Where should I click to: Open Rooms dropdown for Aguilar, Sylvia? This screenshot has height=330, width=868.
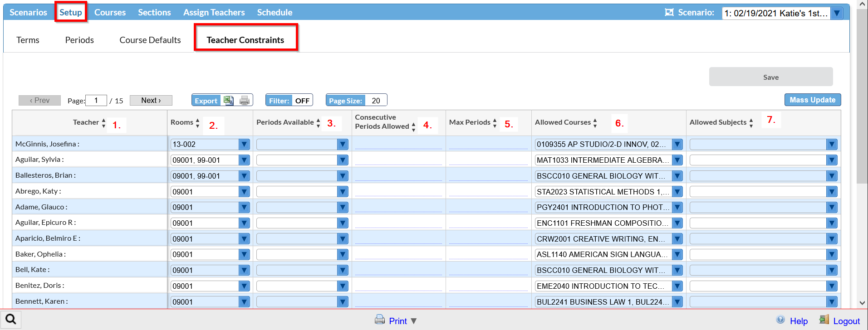point(244,160)
